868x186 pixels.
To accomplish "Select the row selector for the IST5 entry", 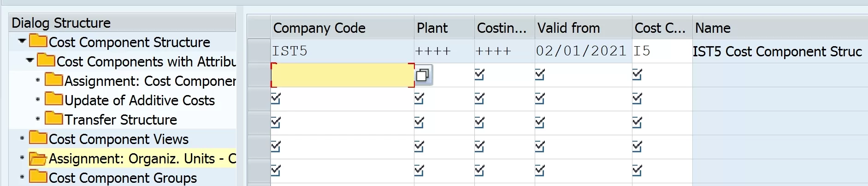I will [x=259, y=51].
